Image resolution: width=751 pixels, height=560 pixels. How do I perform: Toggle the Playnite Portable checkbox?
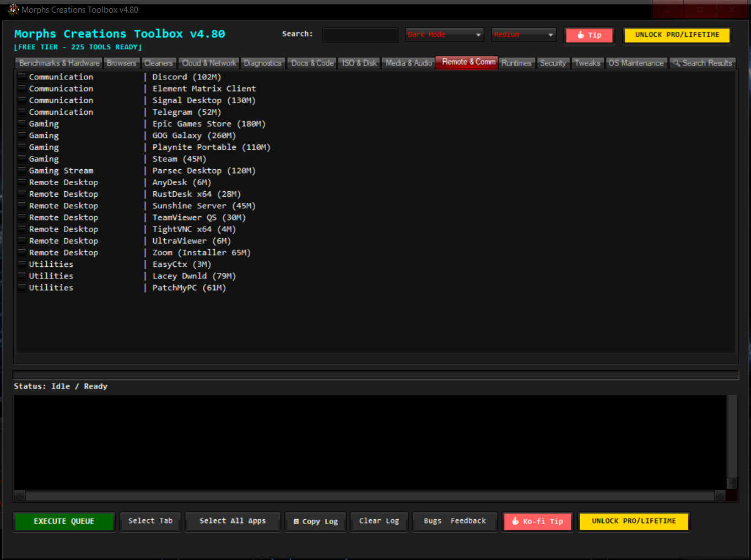(x=22, y=147)
